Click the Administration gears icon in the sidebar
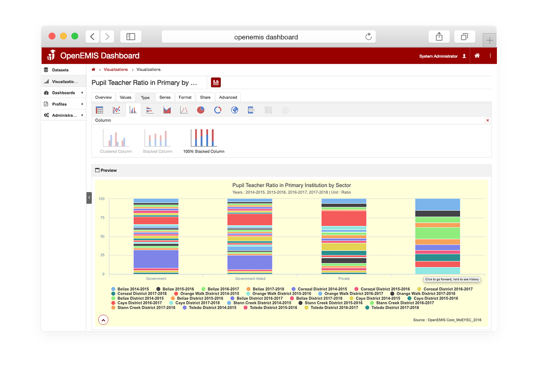 tap(46, 115)
